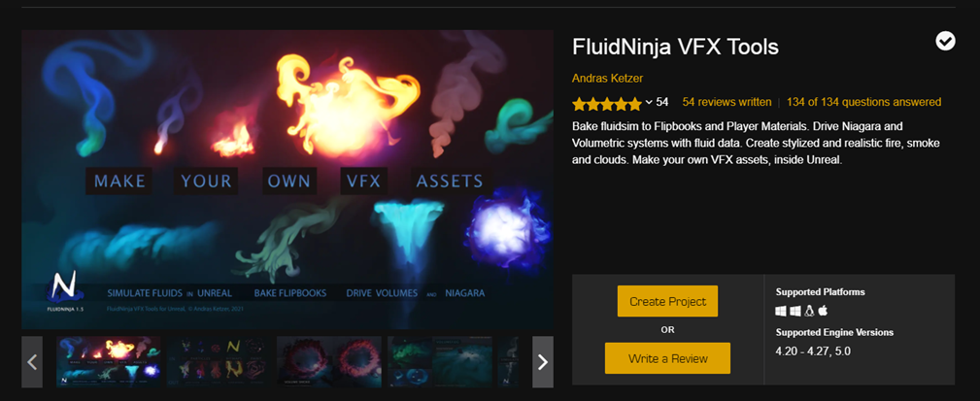This screenshot has width=980, height=401.
Task: Open the Andras Ketzer seller link
Action: (x=607, y=78)
